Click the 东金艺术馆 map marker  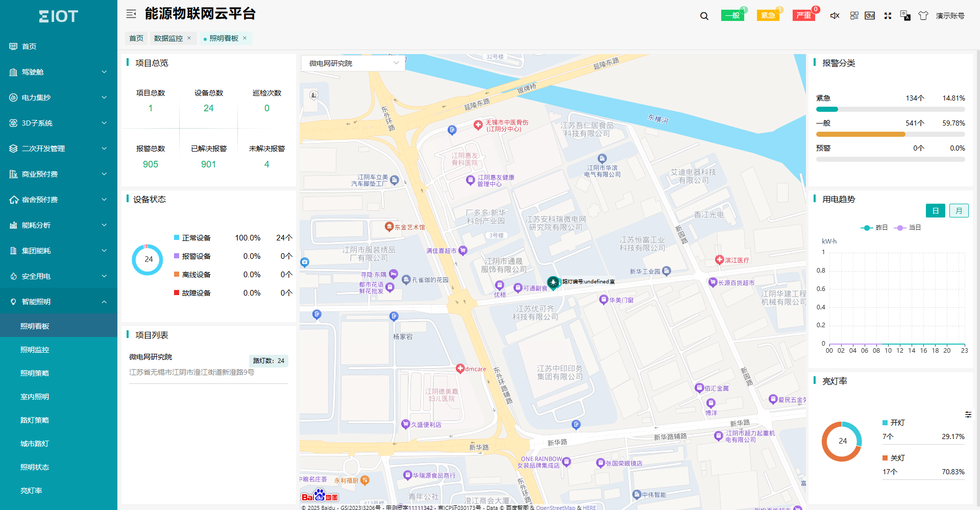click(389, 226)
